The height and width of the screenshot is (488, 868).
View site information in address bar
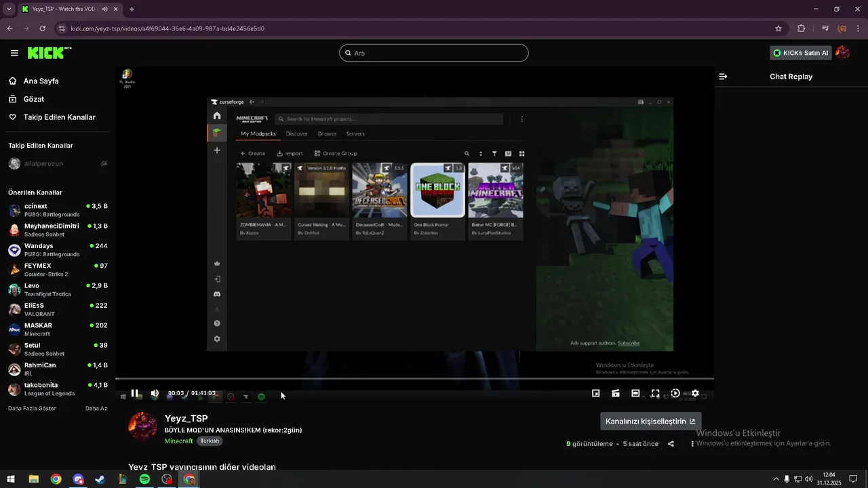click(62, 28)
